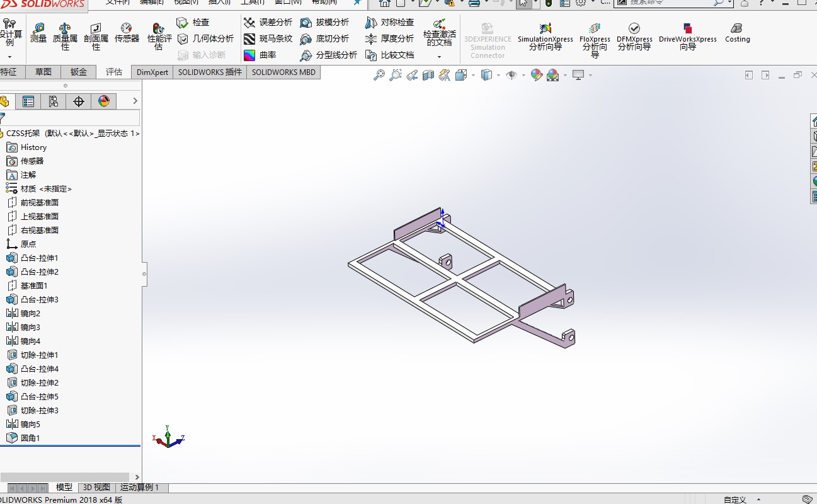Select 基准面1 reference plane in tree
The width and height of the screenshot is (817, 504).
point(27,285)
